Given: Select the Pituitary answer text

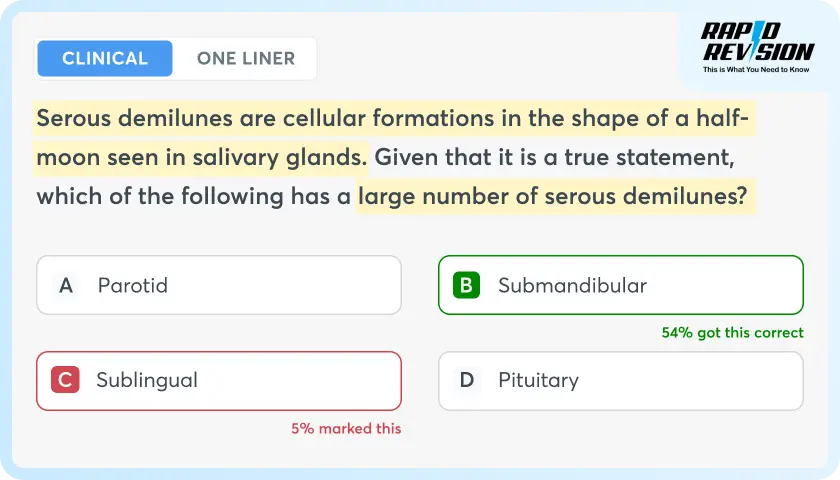Looking at the screenshot, I should (x=538, y=380).
